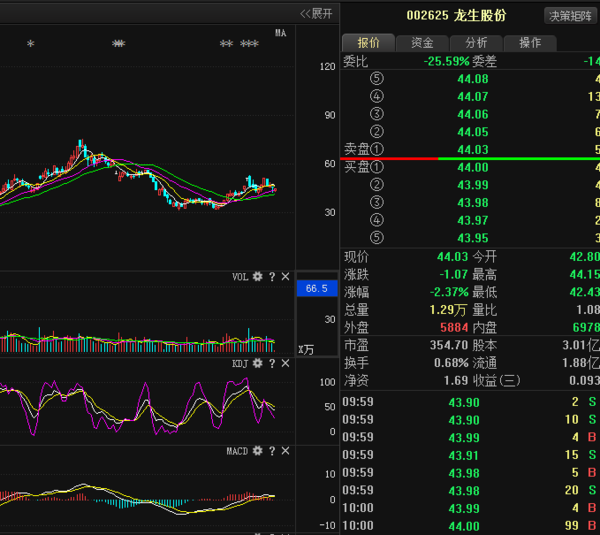
Task: Close the MACD indicator panel
Action: click(285, 452)
